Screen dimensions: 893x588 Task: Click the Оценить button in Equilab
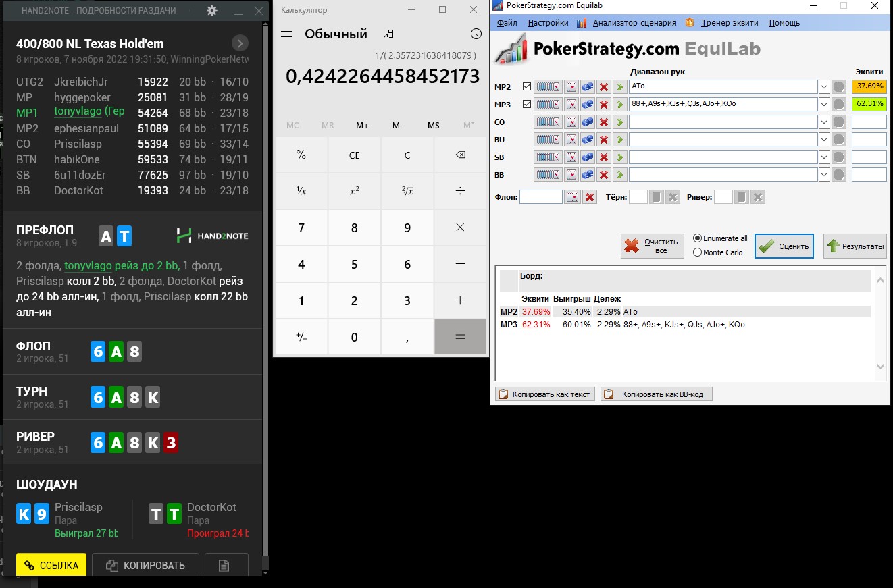tap(784, 246)
